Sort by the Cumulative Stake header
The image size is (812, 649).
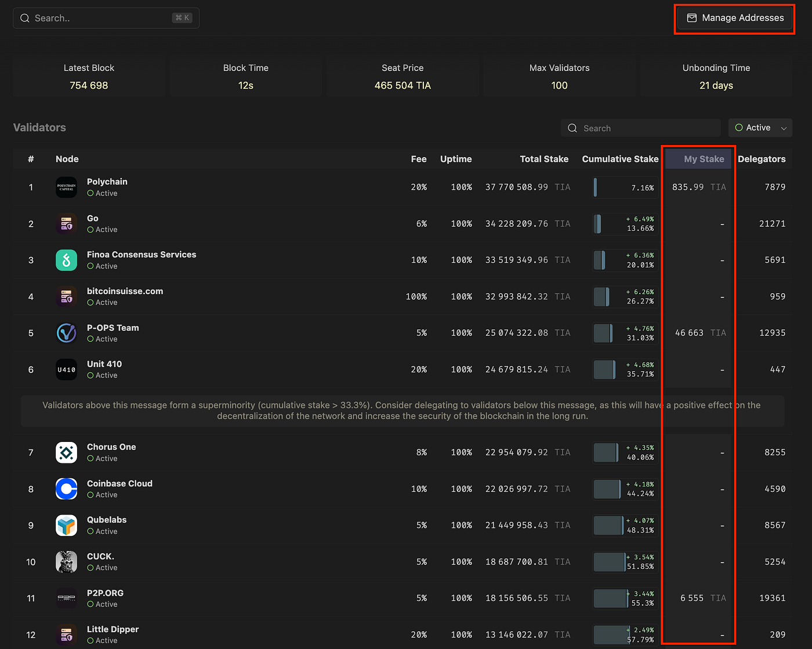coord(620,159)
